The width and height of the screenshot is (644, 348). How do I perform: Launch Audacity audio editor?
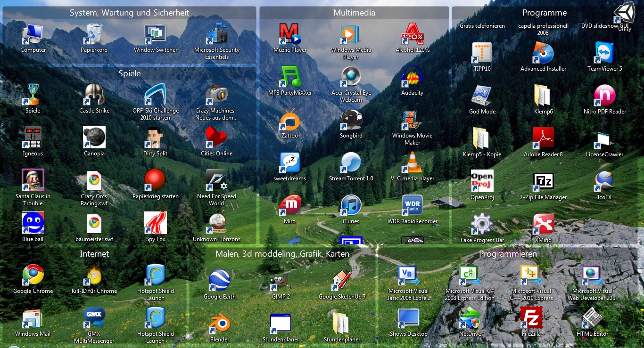coord(412,78)
